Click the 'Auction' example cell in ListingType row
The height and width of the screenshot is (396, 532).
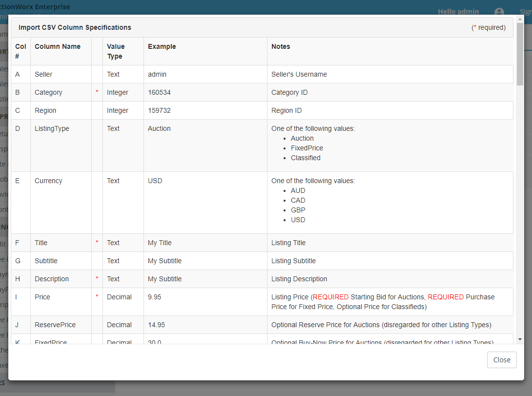pos(205,146)
